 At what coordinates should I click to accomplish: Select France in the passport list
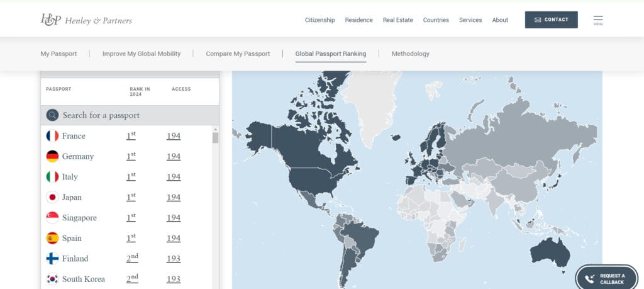pyautogui.click(x=74, y=135)
